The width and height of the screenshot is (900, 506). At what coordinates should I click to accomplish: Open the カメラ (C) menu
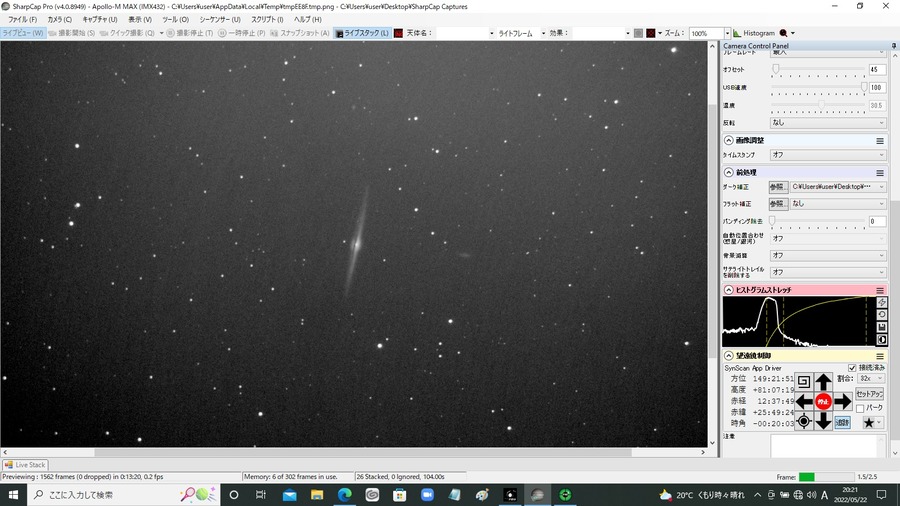click(x=60, y=20)
